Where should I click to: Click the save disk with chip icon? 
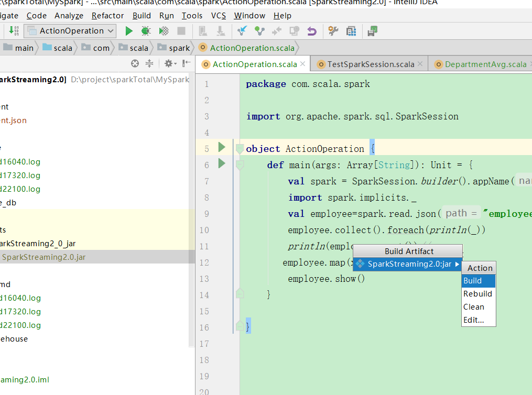click(x=373, y=31)
